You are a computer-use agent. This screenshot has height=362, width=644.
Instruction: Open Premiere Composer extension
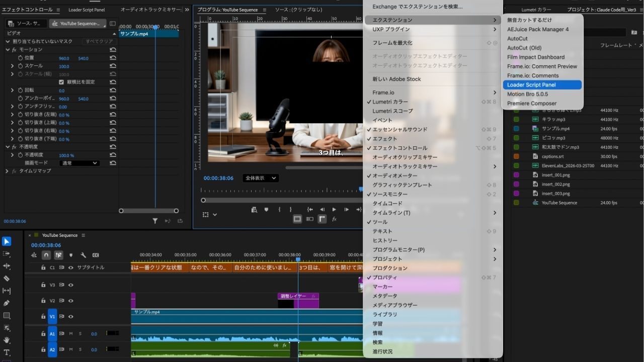pos(542,104)
